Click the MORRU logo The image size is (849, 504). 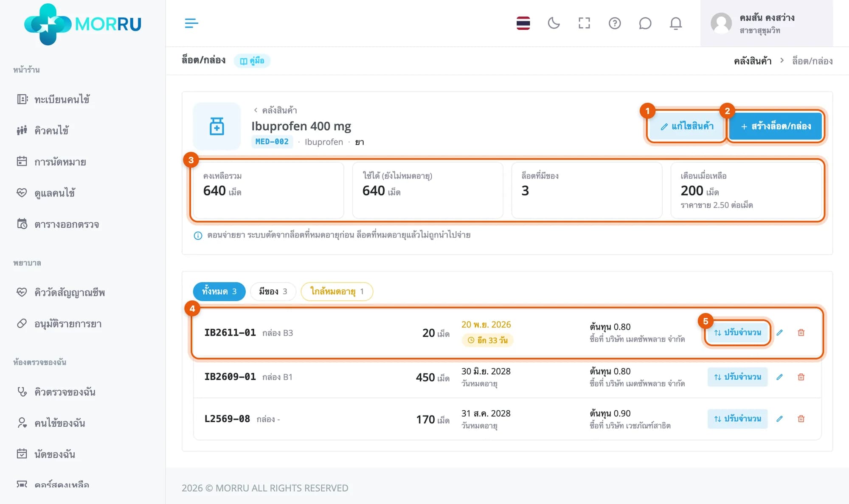click(x=83, y=24)
